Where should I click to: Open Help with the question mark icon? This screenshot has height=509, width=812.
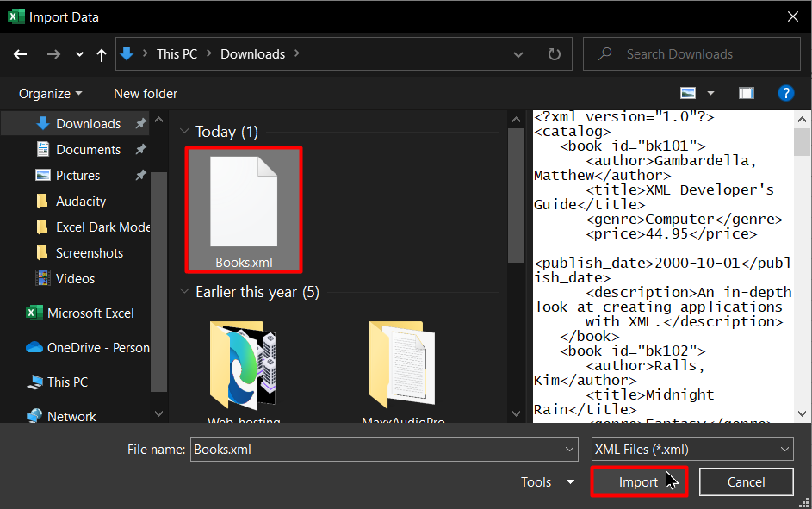(785, 93)
